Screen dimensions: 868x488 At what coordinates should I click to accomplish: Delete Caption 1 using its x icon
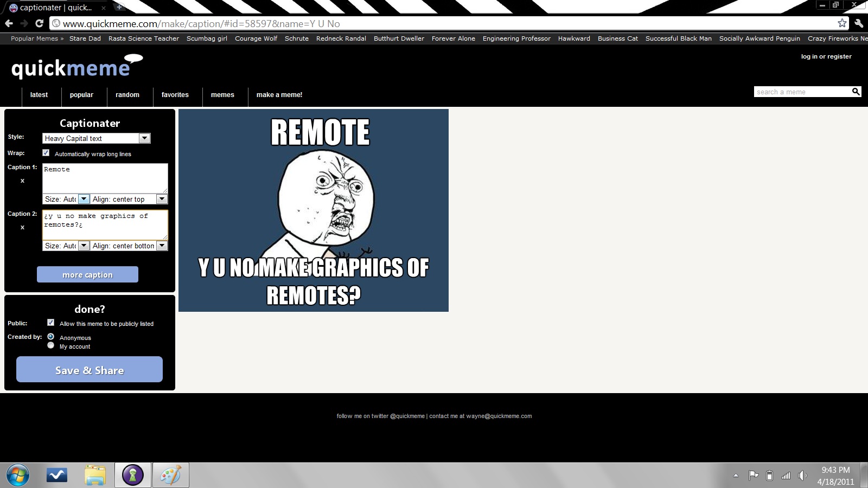(22, 181)
